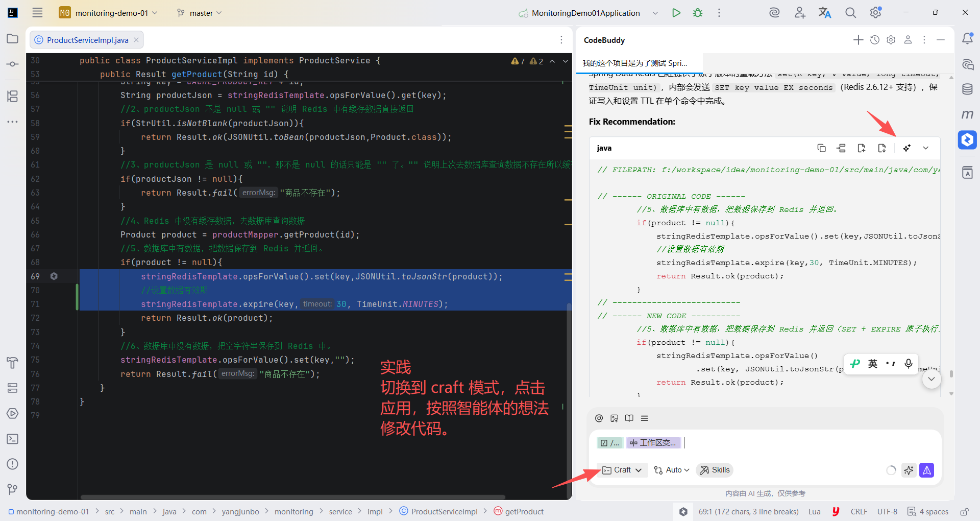Insert code block at cursor

point(841,148)
